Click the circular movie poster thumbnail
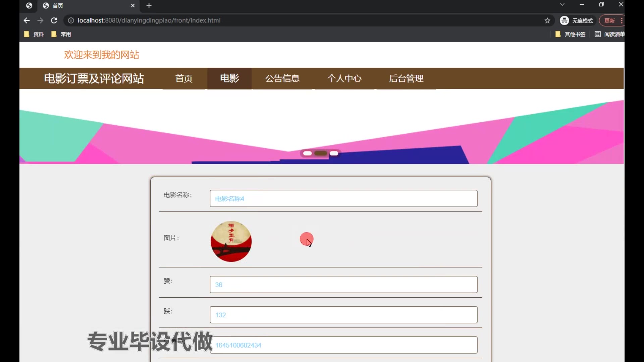 click(231, 241)
